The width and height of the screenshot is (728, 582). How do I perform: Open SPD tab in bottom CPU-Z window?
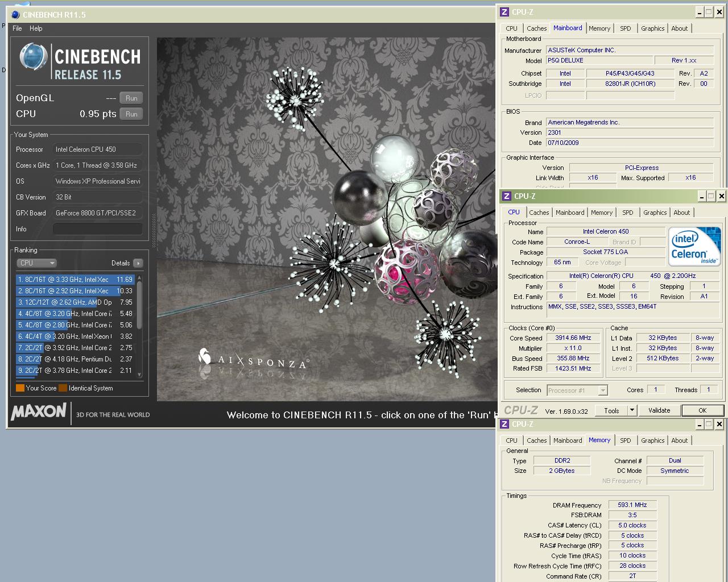[x=626, y=440]
